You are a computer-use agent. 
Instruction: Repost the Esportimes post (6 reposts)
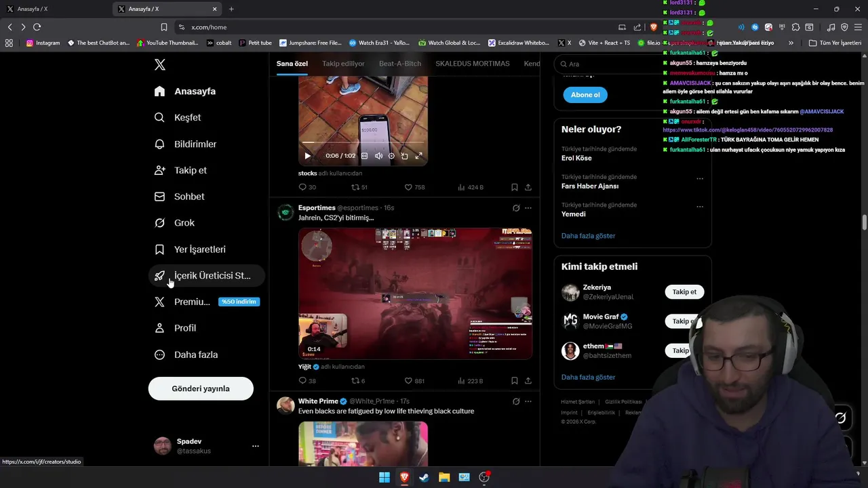click(x=358, y=381)
